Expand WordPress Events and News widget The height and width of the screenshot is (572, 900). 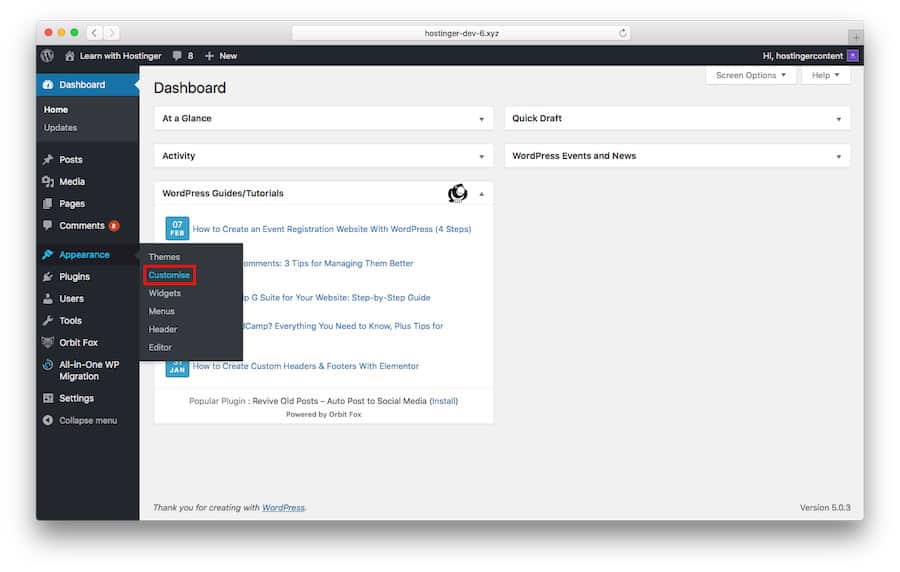(839, 156)
